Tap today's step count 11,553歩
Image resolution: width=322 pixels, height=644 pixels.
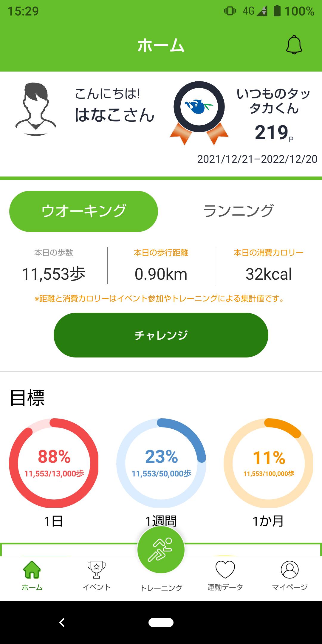[54, 274]
